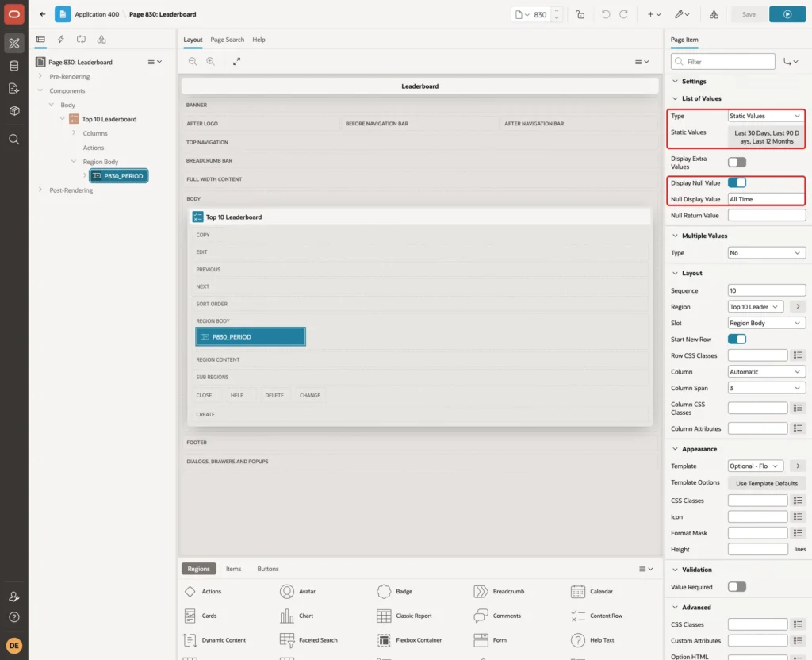Select the Items gallery tab
Image resolution: width=812 pixels, height=660 pixels.
pyautogui.click(x=234, y=569)
